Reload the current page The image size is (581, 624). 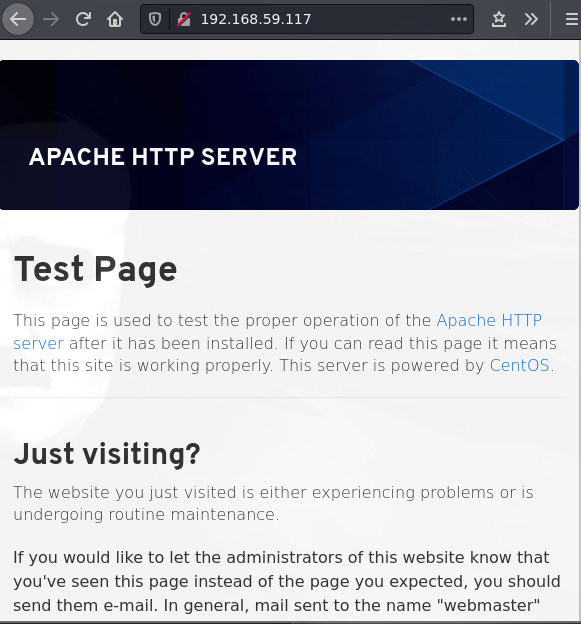tap(83, 19)
